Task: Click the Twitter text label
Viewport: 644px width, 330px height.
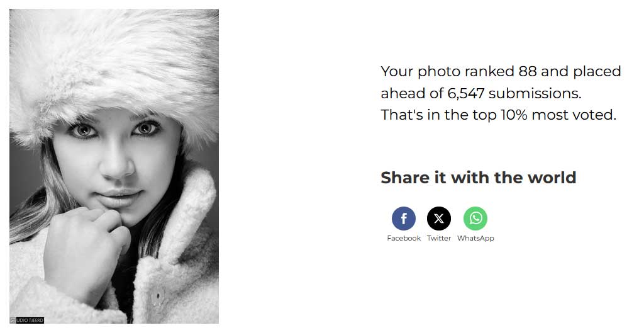Action: point(438,238)
